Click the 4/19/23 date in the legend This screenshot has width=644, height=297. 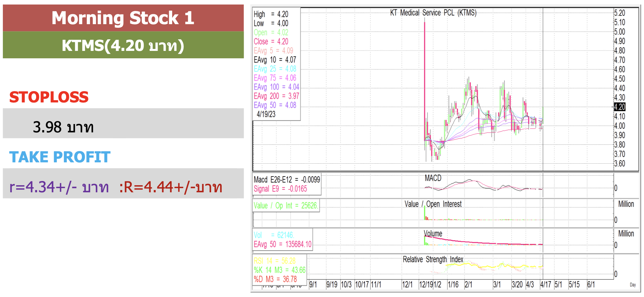coord(266,114)
